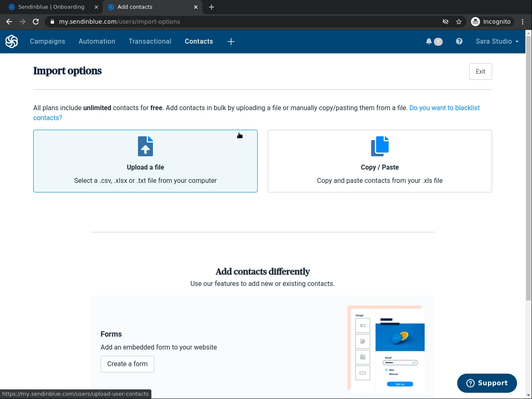
Task: Open the Support chat widget
Action: [x=487, y=383]
